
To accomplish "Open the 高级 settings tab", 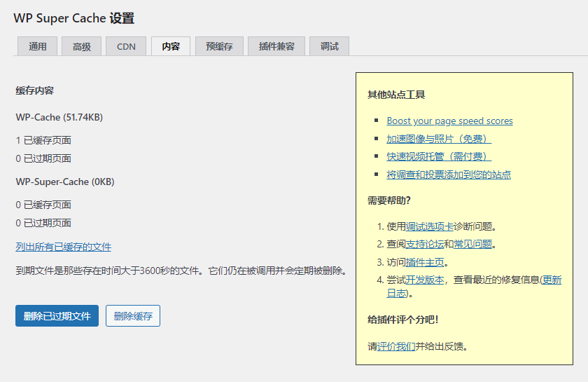I will tap(82, 46).
